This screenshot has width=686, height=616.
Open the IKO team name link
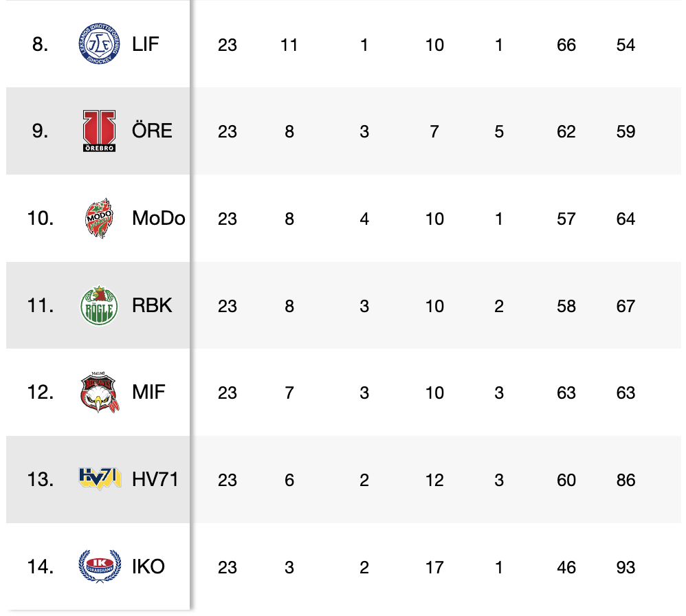click(148, 566)
